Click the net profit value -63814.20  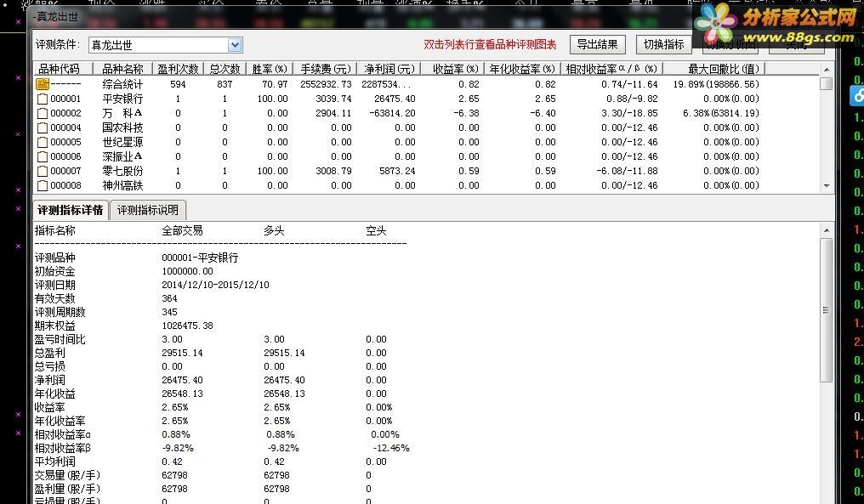click(392, 113)
